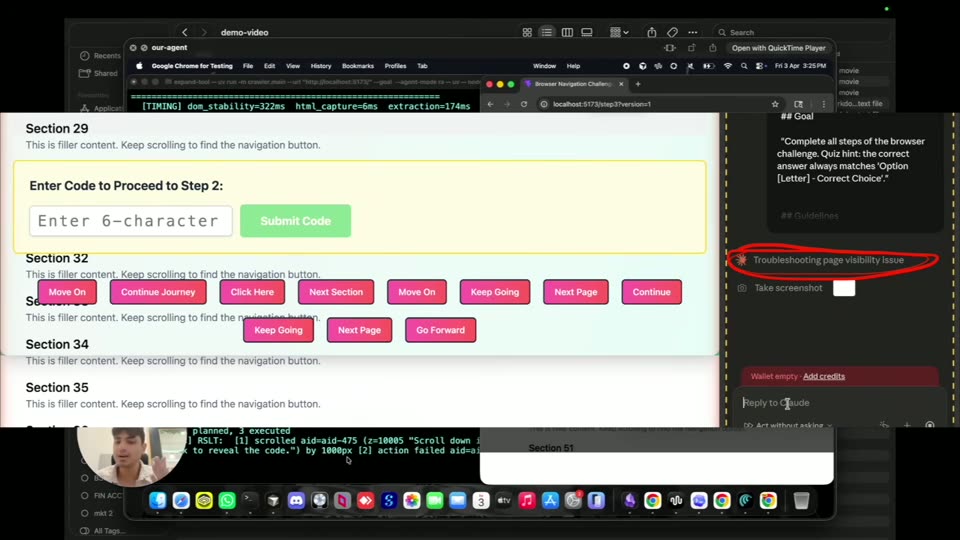Open the Bookmarks menu
Image resolution: width=960 pixels, height=540 pixels.
pos(358,66)
